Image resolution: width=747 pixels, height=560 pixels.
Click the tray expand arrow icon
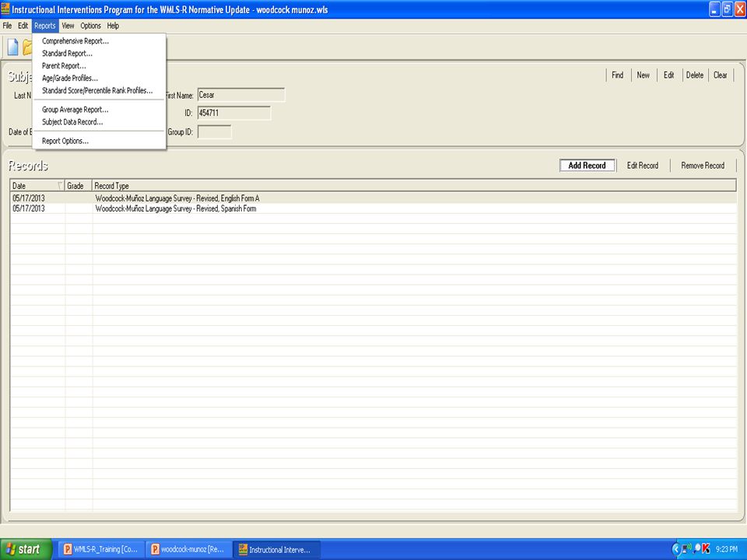675,549
